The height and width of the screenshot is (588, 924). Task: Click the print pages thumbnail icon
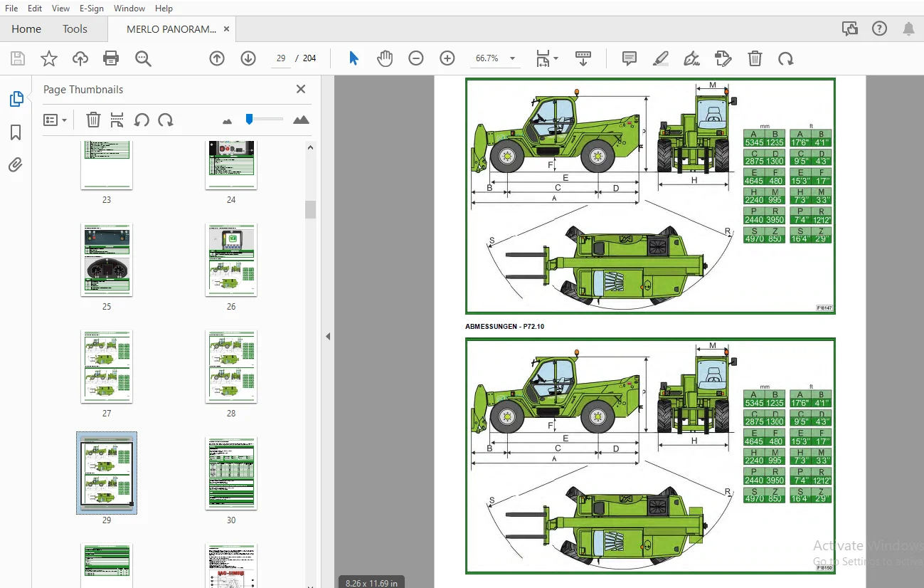(117, 120)
